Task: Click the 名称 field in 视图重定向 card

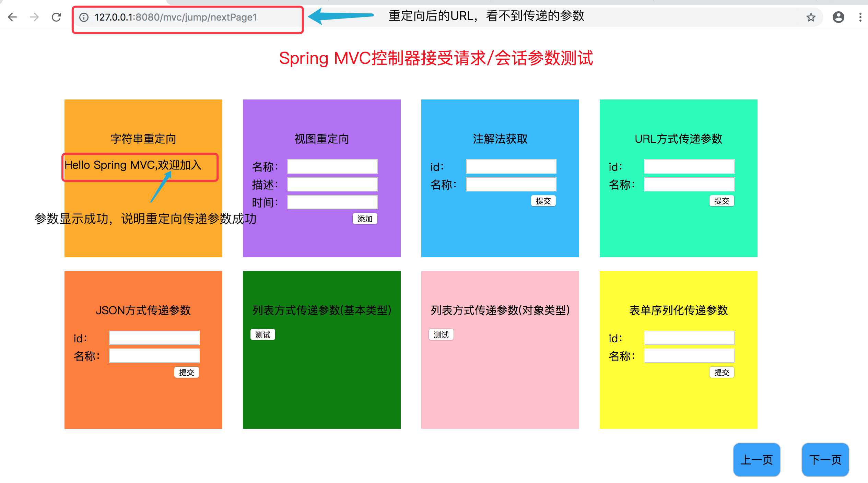Action: (x=332, y=166)
